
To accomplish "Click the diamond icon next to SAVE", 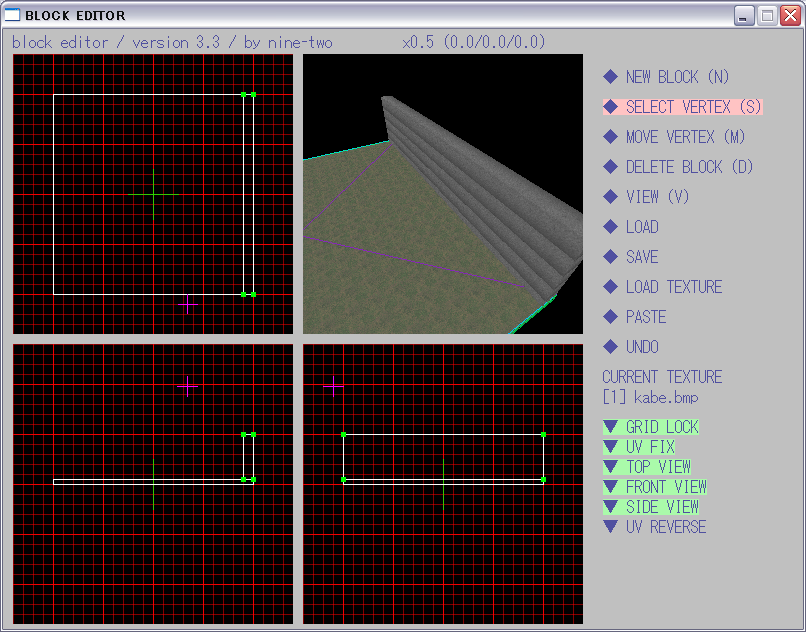I will (x=610, y=257).
